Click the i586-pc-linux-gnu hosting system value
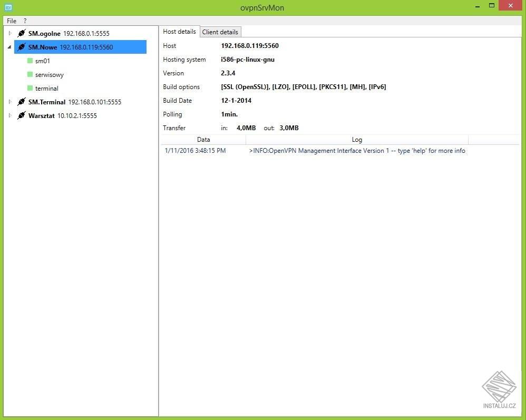 248,60
